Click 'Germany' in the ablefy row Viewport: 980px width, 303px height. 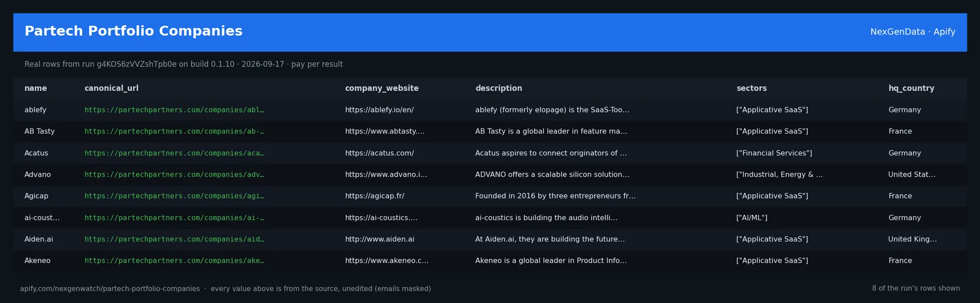pyautogui.click(x=904, y=110)
